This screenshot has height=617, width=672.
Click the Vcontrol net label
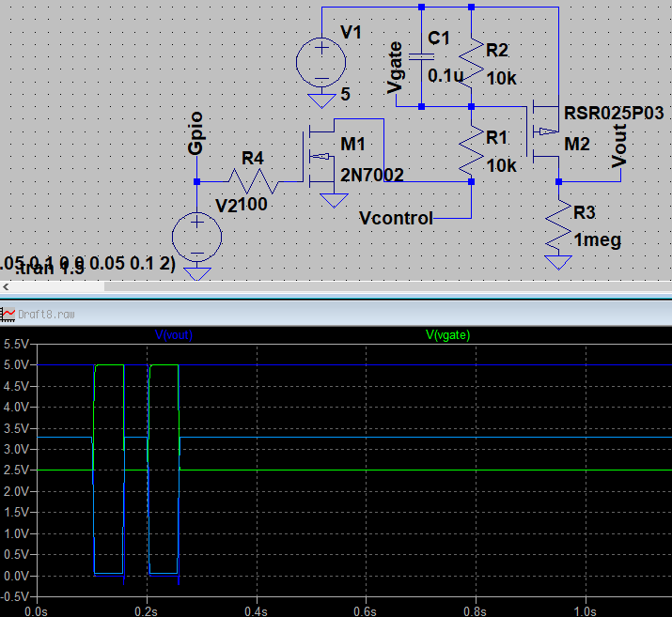click(397, 219)
